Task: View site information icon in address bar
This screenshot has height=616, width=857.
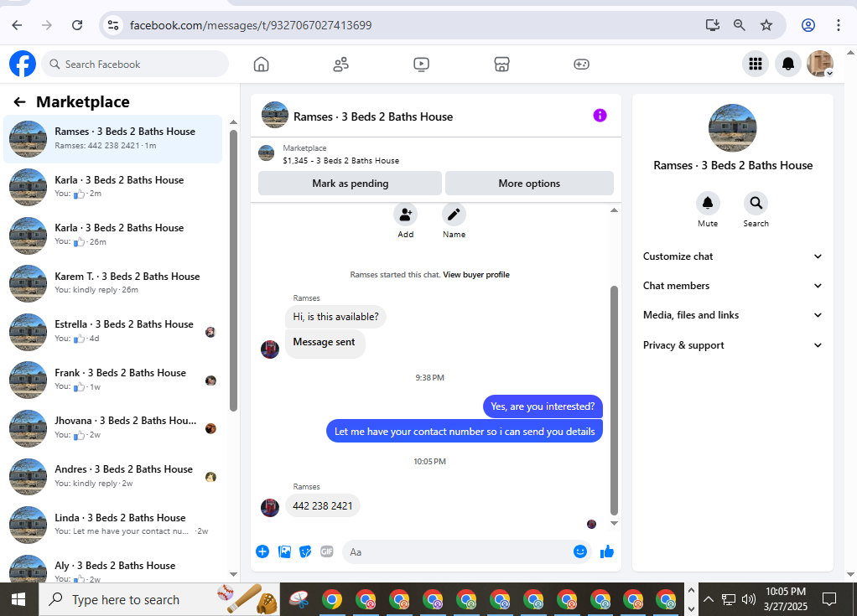Action: pyautogui.click(x=113, y=25)
